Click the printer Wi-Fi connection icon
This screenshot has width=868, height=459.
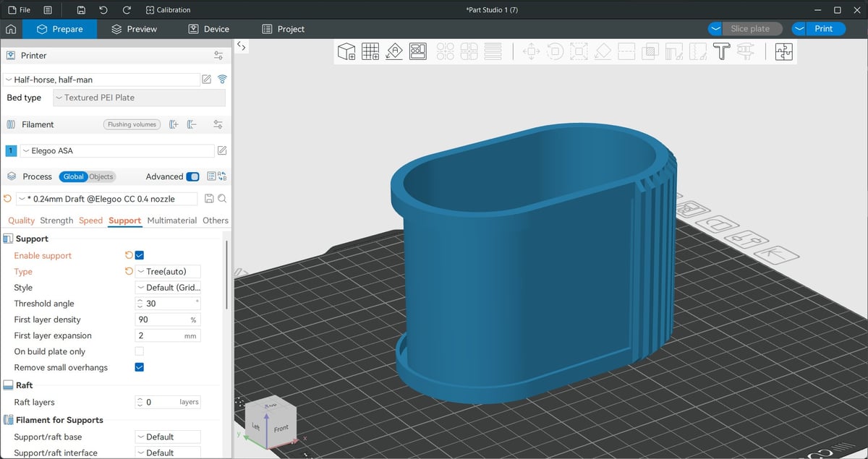coord(222,80)
